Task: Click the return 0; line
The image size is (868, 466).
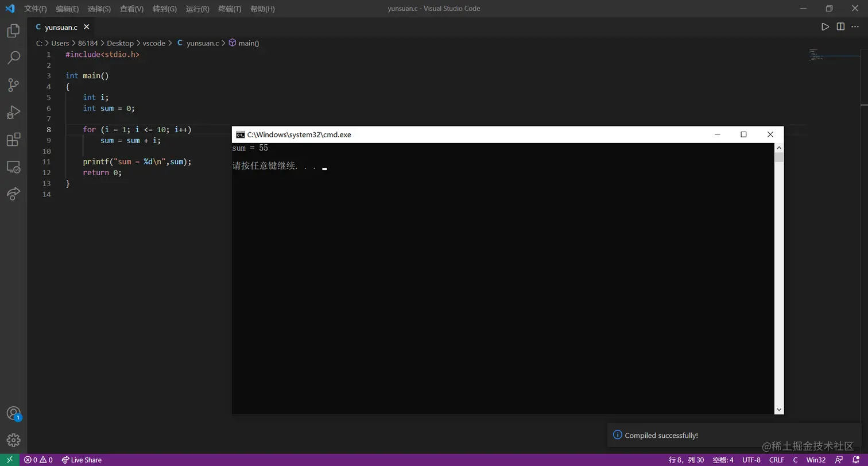Action: click(x=102, y=172)
